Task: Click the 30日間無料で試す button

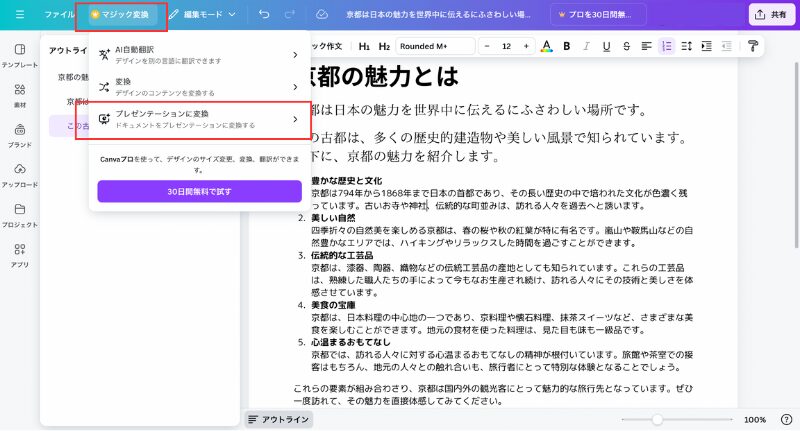Action: [199, 191]
